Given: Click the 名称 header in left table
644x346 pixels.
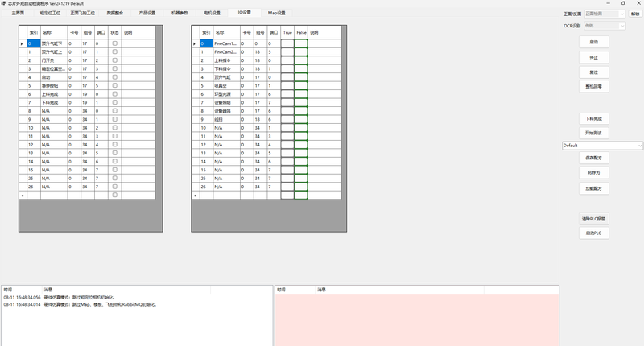Looking at the screenshot, I should tap(54, 32).
